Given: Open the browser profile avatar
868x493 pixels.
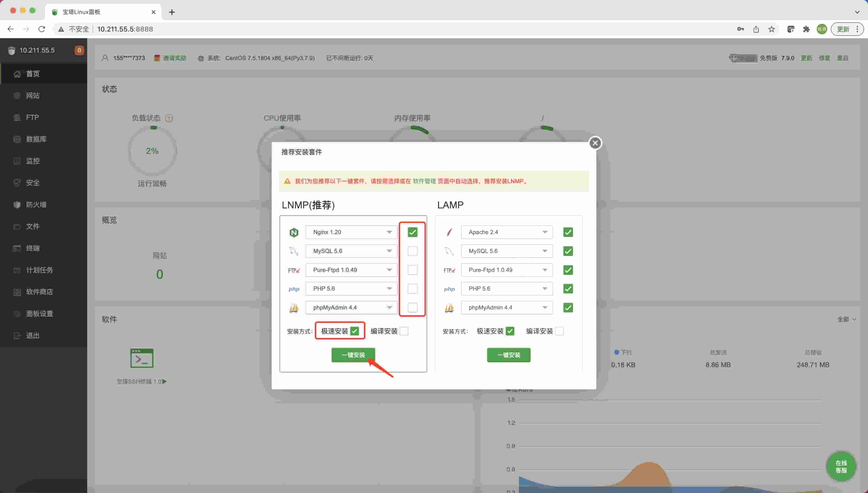Looking at the screenshot, I should click(822, 29).
